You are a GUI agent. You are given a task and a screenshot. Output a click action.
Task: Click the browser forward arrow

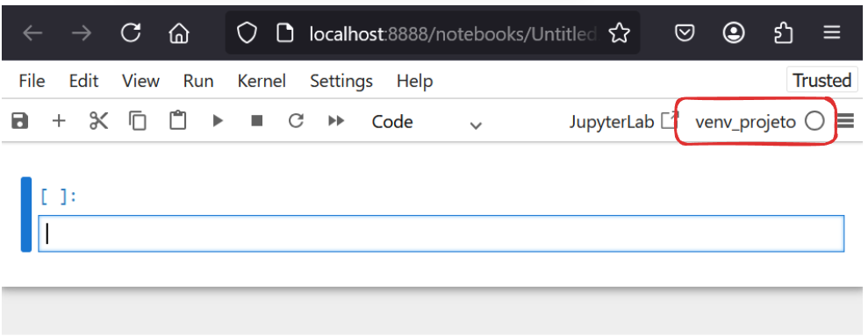click(x=82, y=33)
